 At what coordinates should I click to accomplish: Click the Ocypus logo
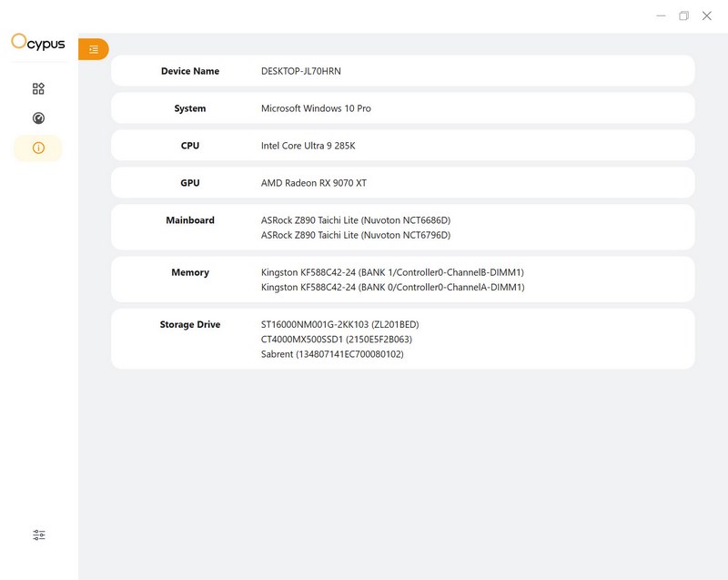(x=38, y=42)
